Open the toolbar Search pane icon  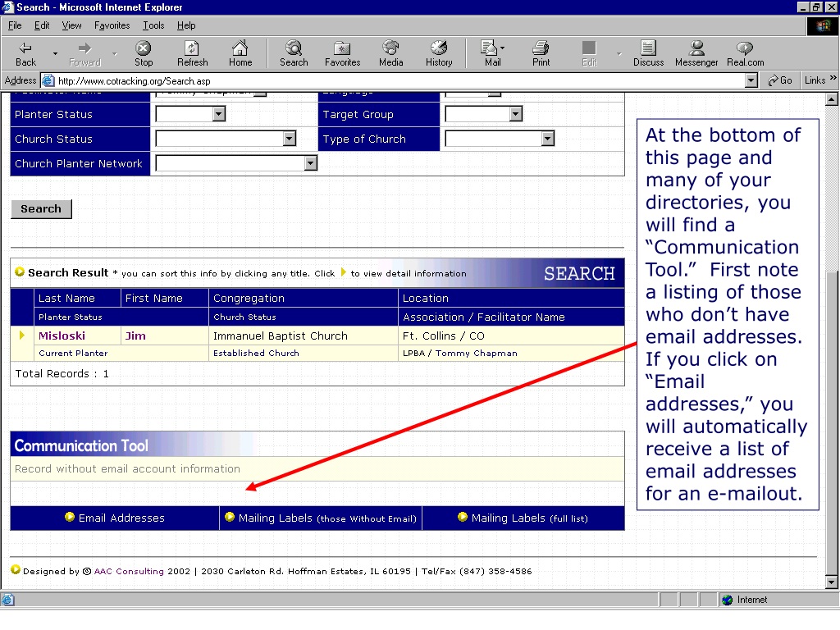[294, 53]
